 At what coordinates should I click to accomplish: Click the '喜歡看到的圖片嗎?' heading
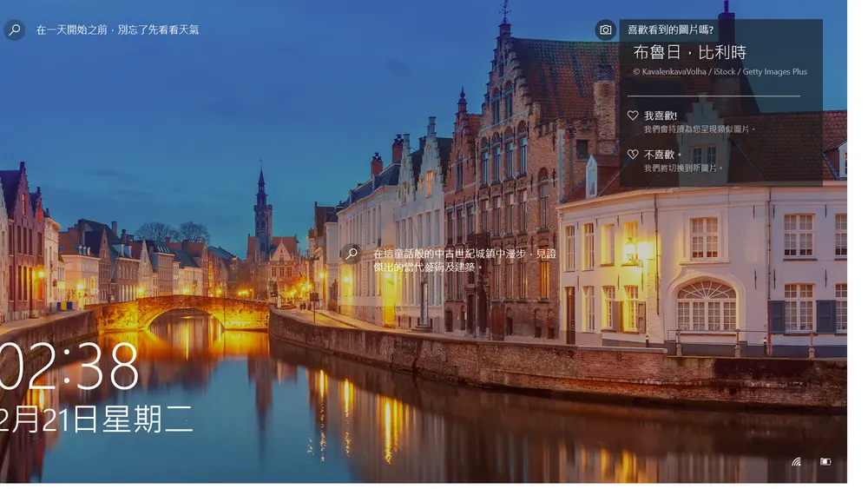coord(670,30)
